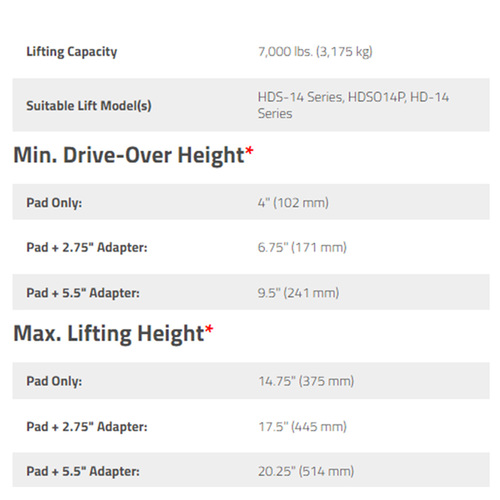Click Pad + 5.5" Adapter under Max. Lifting Height
Screen dimensions: 500x500
coord(83,471)
